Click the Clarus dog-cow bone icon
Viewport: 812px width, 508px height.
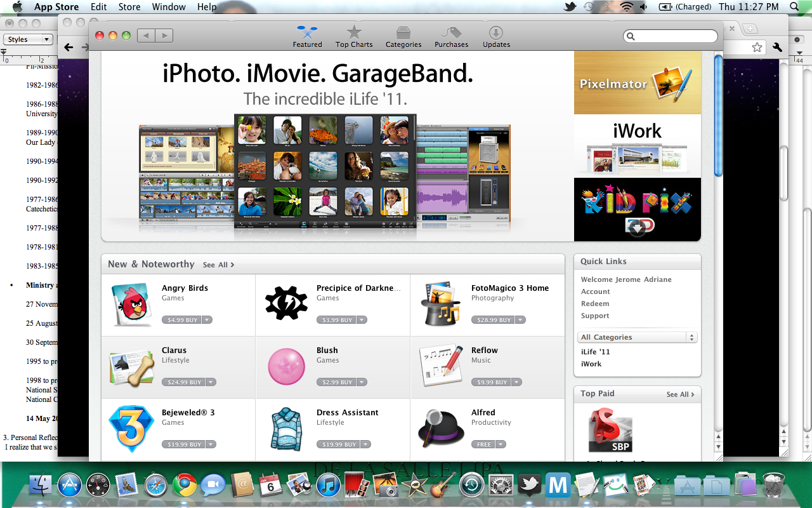pyautogui.click(x=132, y=366)
